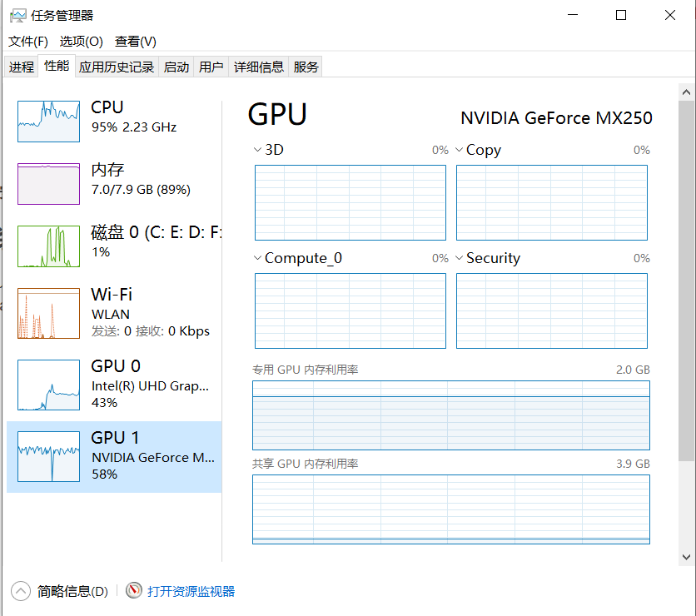Viewport: 696px width, 616px height.
Task: Maximize the Task Manager window
Action: 621,15
